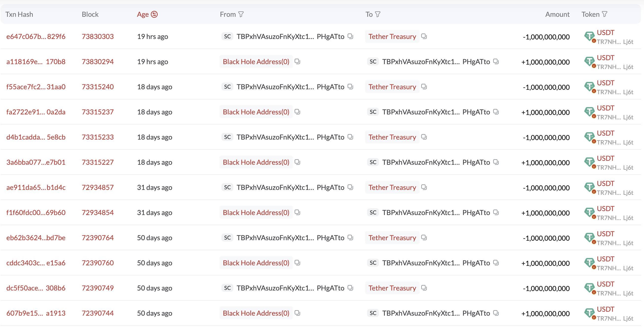Screen dimensions: 644x327
Task: Open transaction hash 3a6bba077...e7b01
Action: 36,162
